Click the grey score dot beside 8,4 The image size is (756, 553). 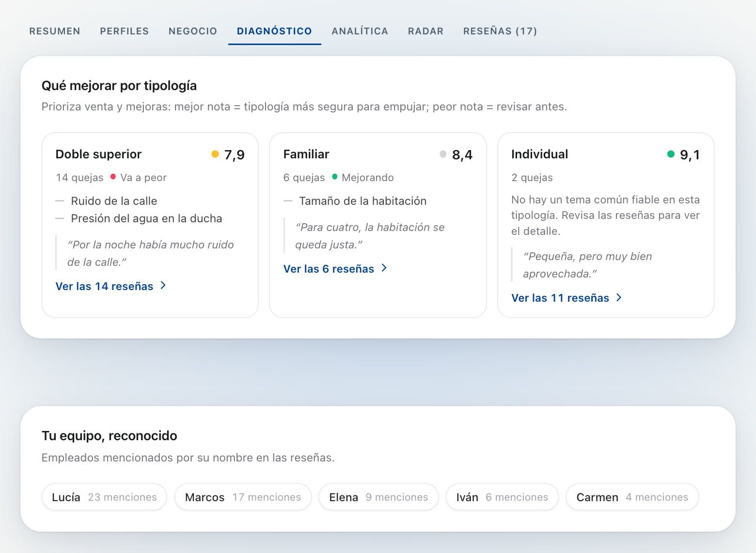[x=443, y=154]
